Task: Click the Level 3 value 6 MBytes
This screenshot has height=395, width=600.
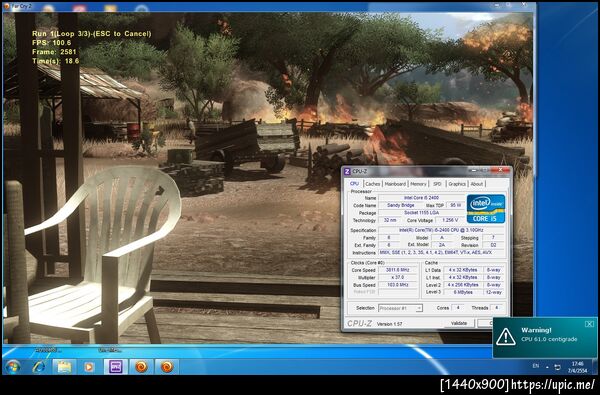Action: click(x=463, y=292)
